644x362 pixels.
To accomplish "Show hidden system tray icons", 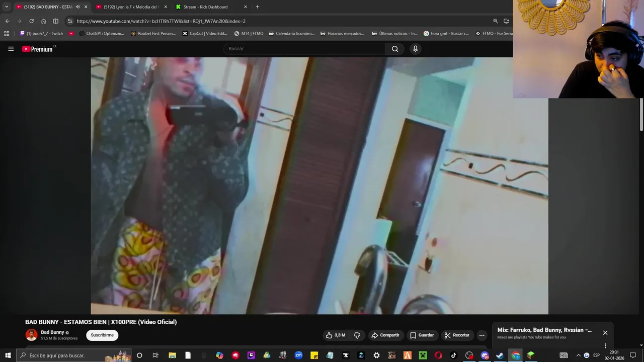I will click(x=578, y=355).
